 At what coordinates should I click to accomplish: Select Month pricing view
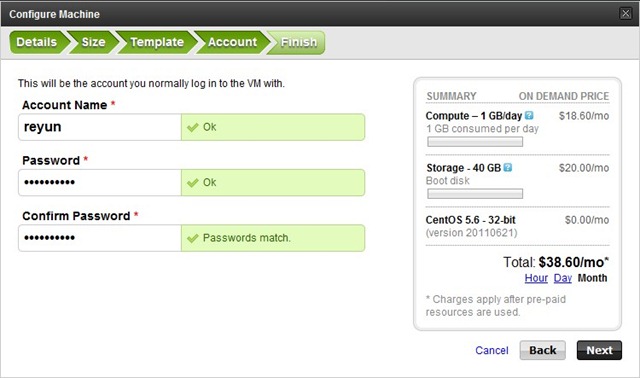[592, 278]
